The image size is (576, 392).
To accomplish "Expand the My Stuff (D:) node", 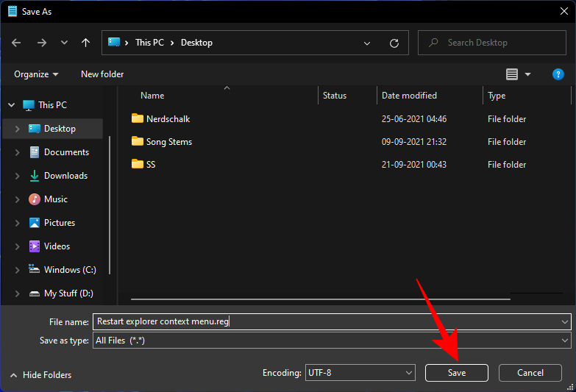I will tap(17, 293).
